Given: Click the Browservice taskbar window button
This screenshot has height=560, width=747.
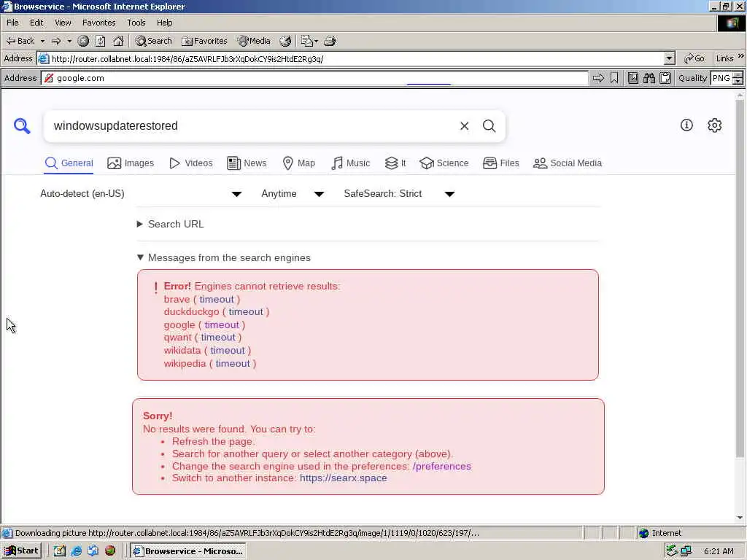Looking at the screenshot, I should [189, 551].
